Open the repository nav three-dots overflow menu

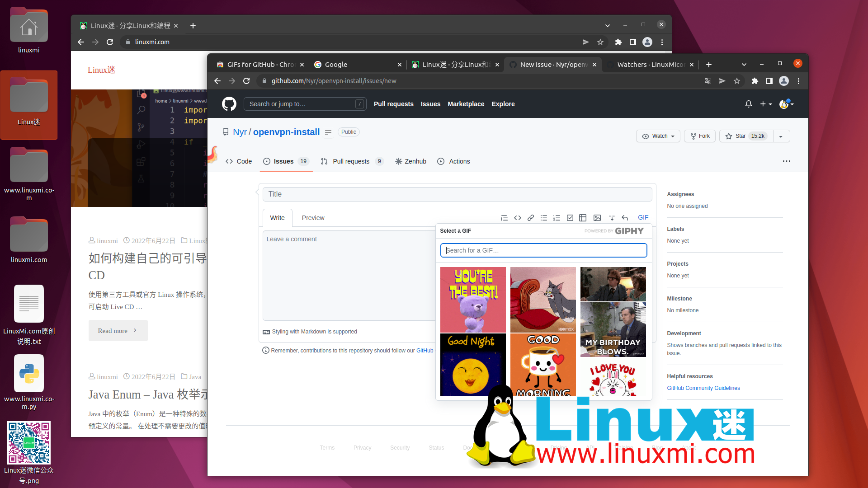point(787,161)
